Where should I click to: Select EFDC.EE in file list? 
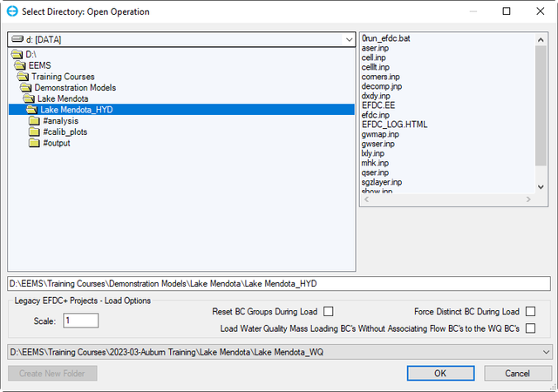click(378, 105)
